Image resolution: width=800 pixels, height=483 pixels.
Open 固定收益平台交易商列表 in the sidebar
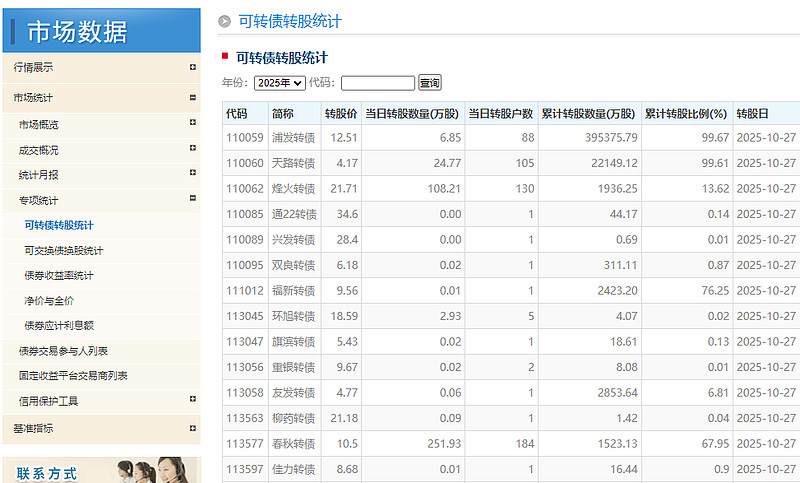73,376
